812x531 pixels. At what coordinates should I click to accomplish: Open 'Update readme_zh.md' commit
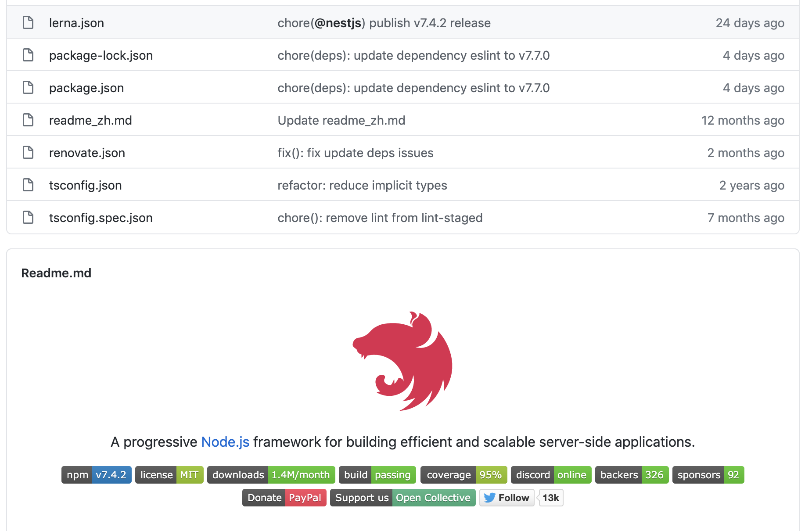click(x=341, y=120)
